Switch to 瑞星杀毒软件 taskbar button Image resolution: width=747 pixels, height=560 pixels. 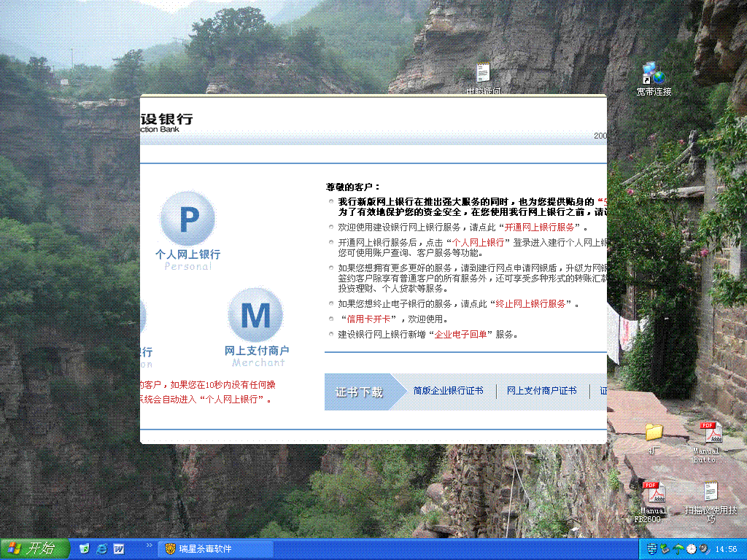[215, 549]
